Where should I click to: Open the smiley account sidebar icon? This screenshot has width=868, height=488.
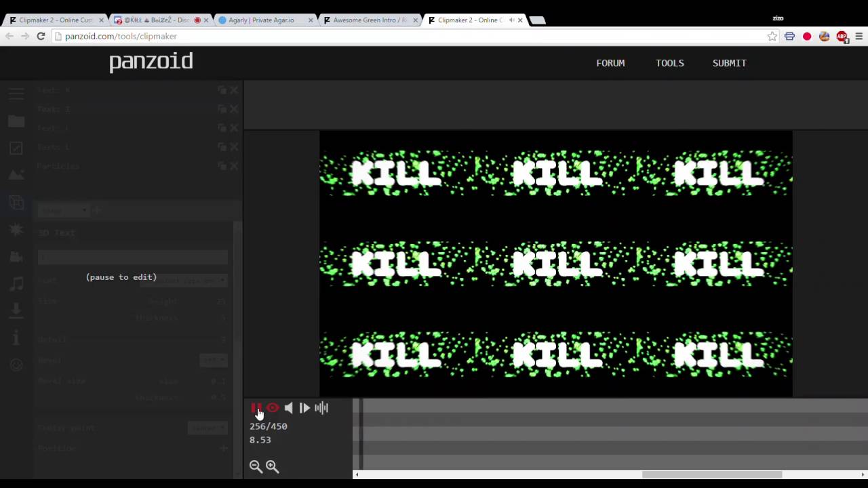[x=16, y=365]
